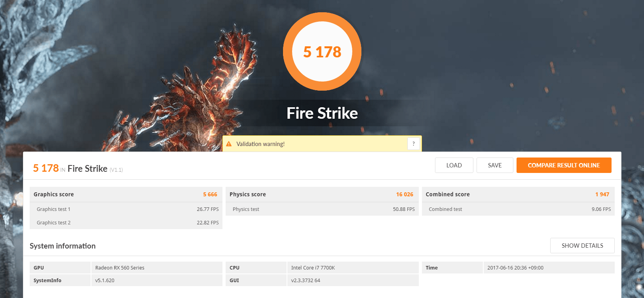
Task: Click the GPU label cell
Action: [x=60, y=268]
